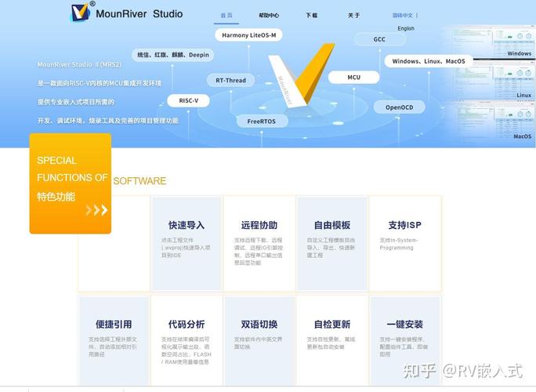Open the 关于 menu item
The width and height of the screenshot is (536, 392).
click(353, 16)
